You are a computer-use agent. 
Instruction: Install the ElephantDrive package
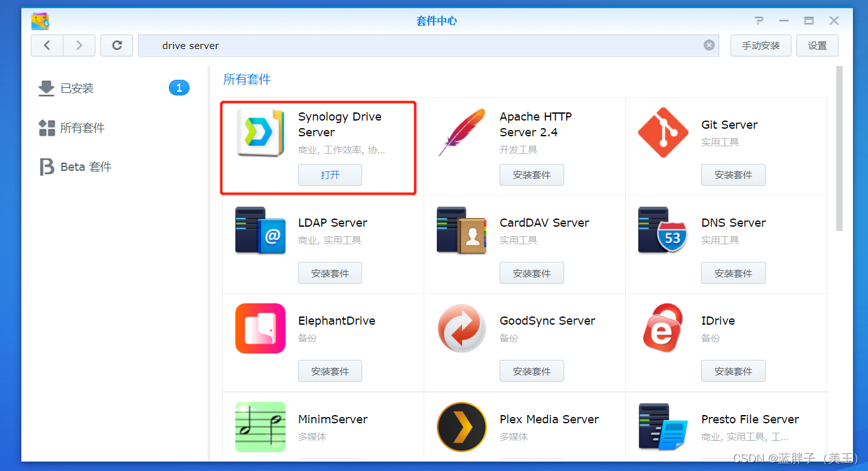[x=330, y=371]
